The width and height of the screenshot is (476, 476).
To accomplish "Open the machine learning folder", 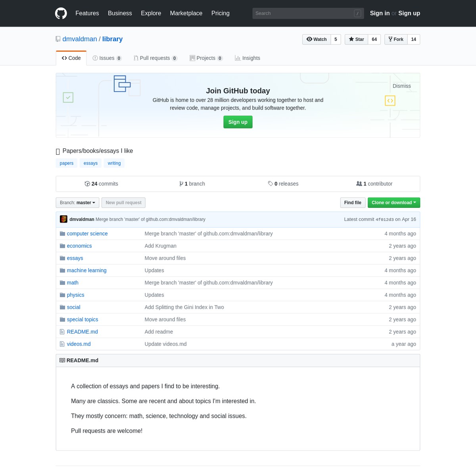I will coord(87,271).
